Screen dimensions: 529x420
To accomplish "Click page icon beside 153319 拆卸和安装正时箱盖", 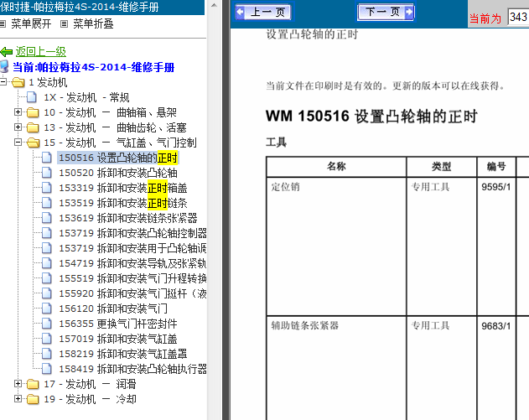I will pos(47,188).
